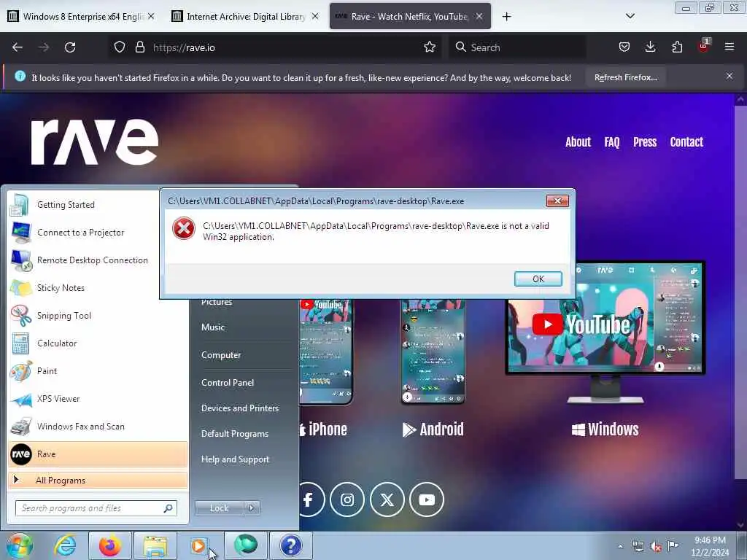This screenshot has width=747, height=560.
Task: Click the site padlock icon
Action: tap(139, 47)
